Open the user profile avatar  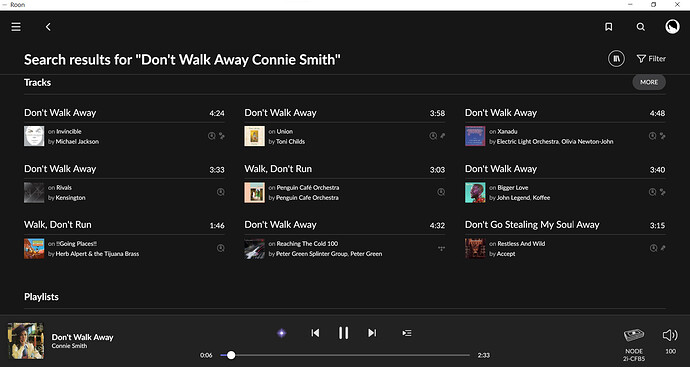(672, 26)
